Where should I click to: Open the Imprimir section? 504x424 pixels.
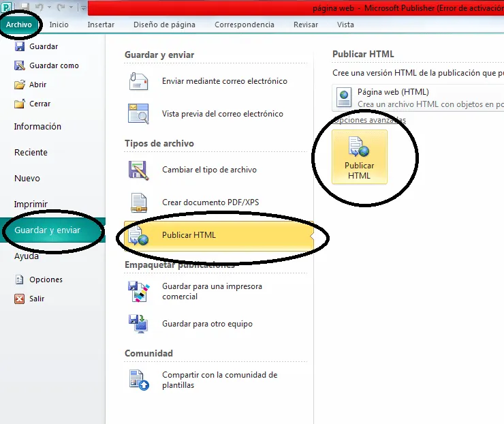tap(31, 204)
